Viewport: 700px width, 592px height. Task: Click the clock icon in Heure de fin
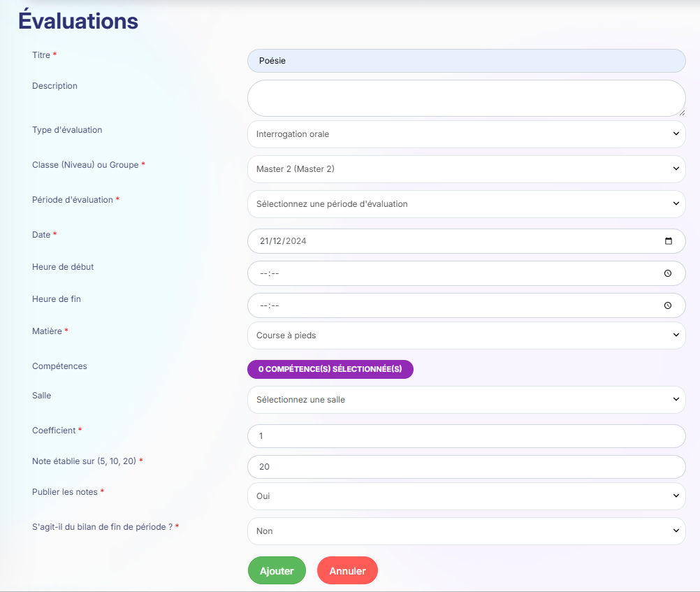pos(668,305)
